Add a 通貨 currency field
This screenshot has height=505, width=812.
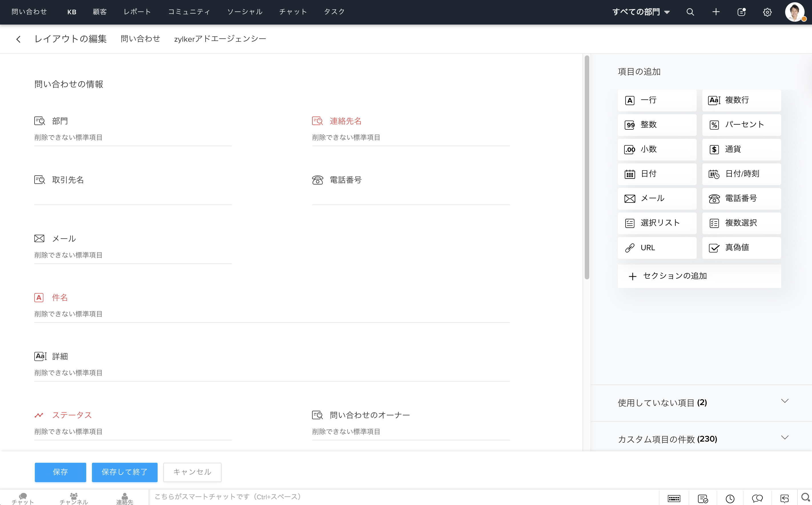[x=741, y=149]
